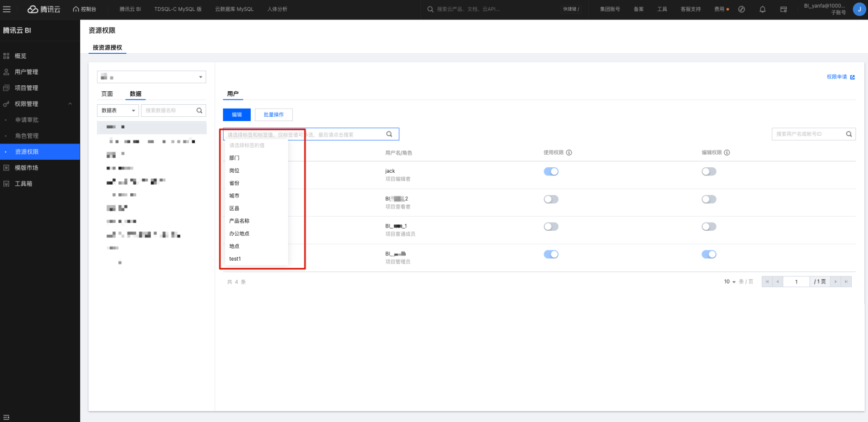Click the 工具箱 icon in the sidebar
The height and width of the screenshot is (422, 868).
coord(7,184)
